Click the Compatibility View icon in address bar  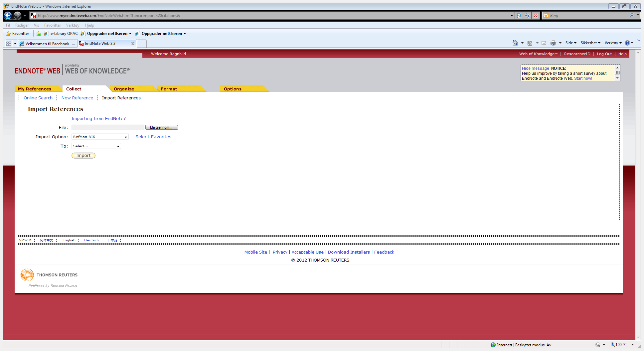coord(519,16)
